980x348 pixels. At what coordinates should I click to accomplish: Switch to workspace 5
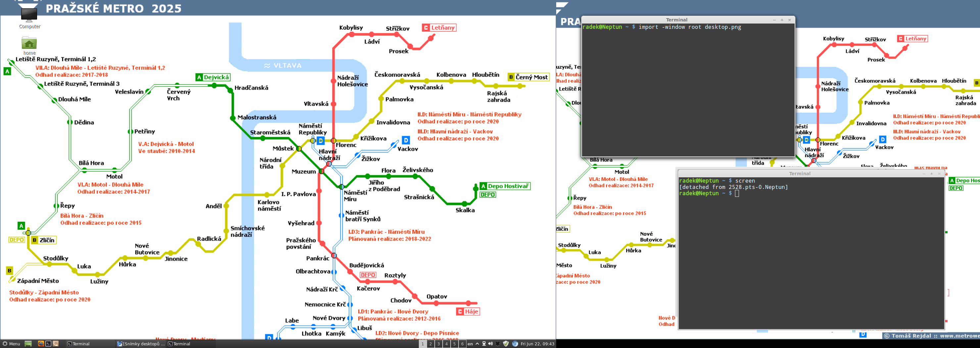click(454, 344)
